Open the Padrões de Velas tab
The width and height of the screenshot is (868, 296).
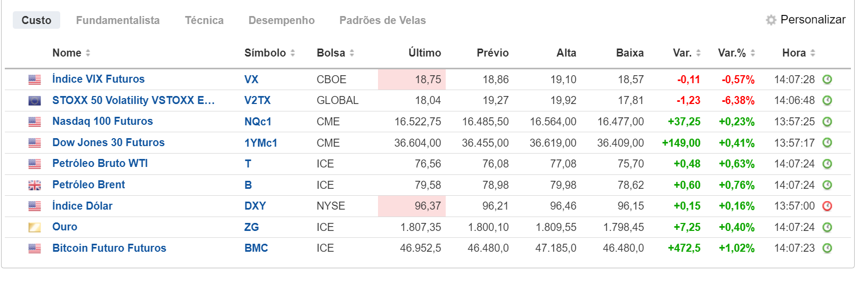tap(382, 20)
